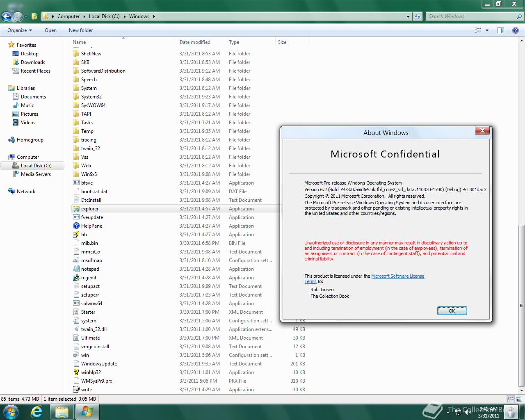
Task: Open the view options dropdown arrow
Action: pos(487,30)
